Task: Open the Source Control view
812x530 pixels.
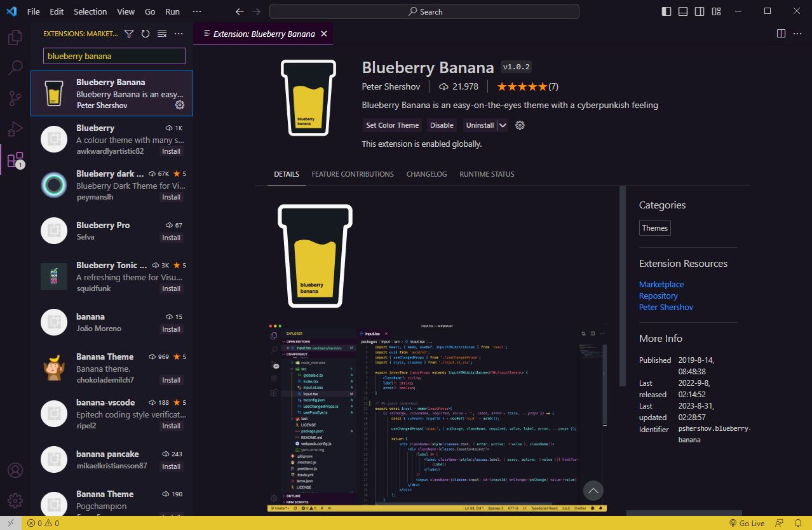Action: pyautogui.click(x=15, y=99)
